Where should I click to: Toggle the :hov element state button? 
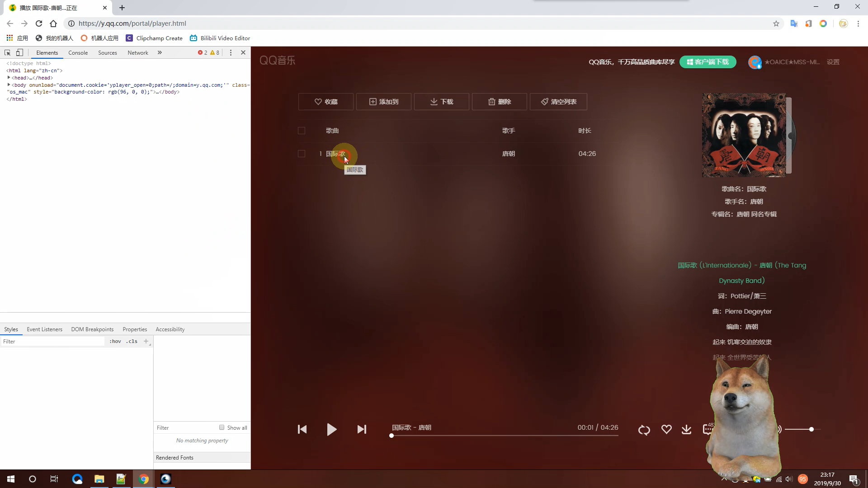point(115,342)
